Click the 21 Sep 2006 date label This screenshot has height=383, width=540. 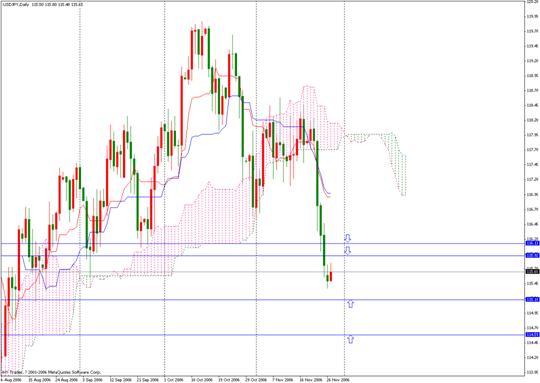pos(147,380)
